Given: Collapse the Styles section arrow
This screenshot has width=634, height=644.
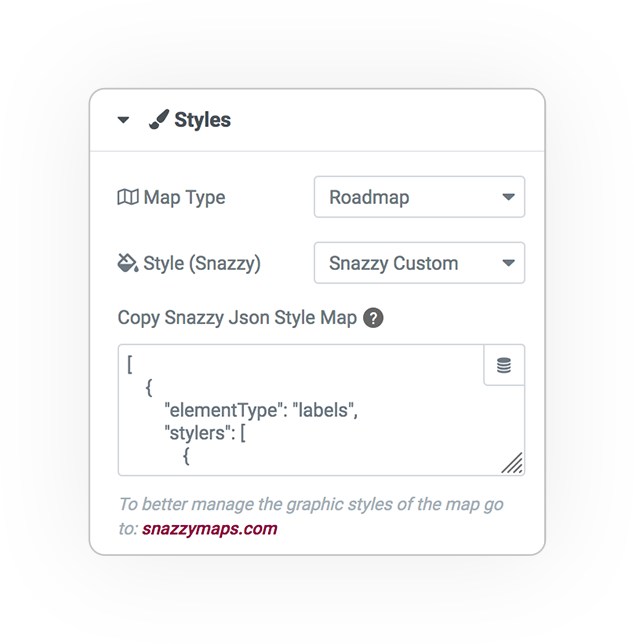Looking at the screenshot, I should coord(123,120).
